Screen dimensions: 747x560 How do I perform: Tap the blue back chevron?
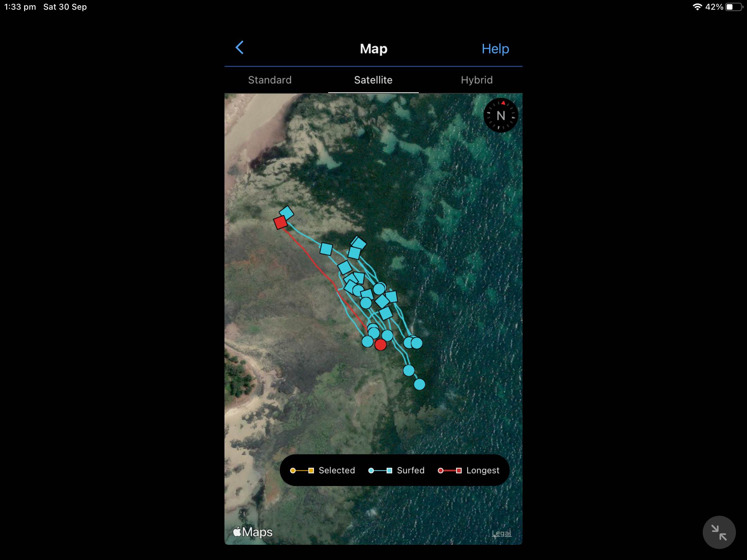239,48
